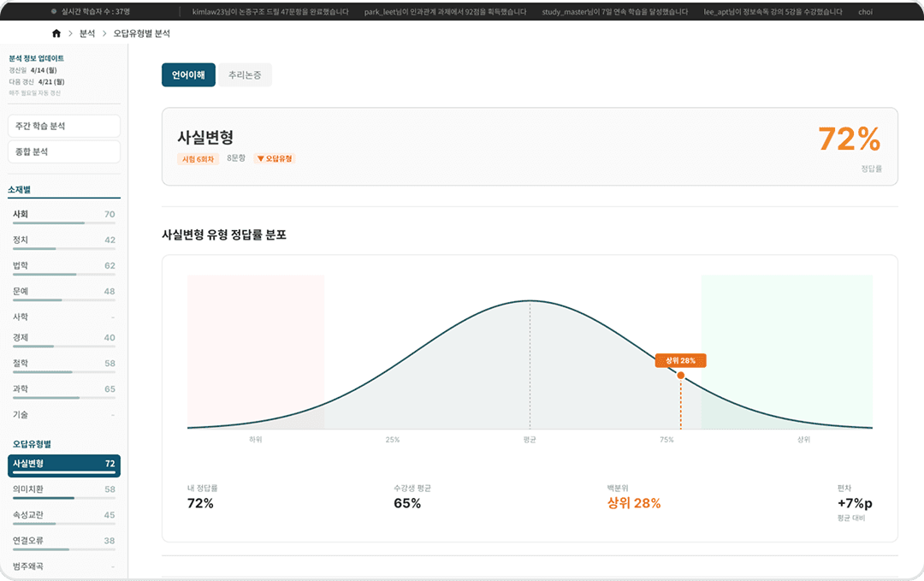The image size is (924, 581).
Task: Click 사실변형 유형 정답률 분포 heading
Action: [224, 234]
